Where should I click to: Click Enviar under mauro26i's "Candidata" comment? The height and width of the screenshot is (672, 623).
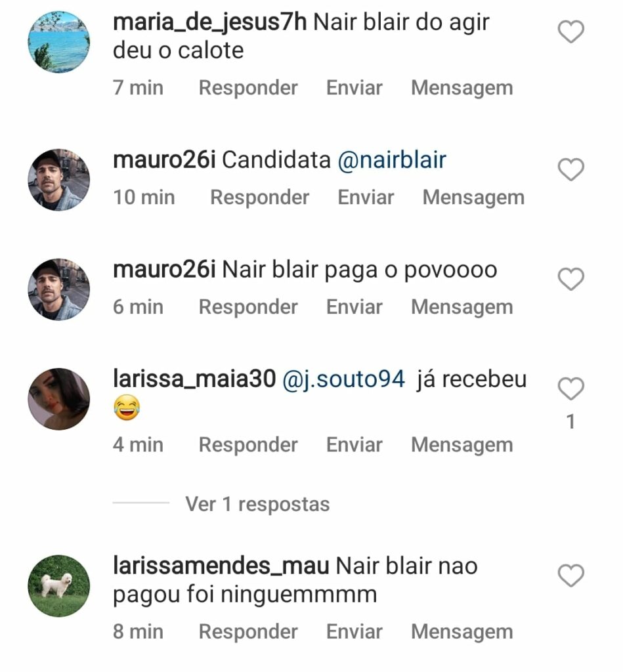coord(366,198)
